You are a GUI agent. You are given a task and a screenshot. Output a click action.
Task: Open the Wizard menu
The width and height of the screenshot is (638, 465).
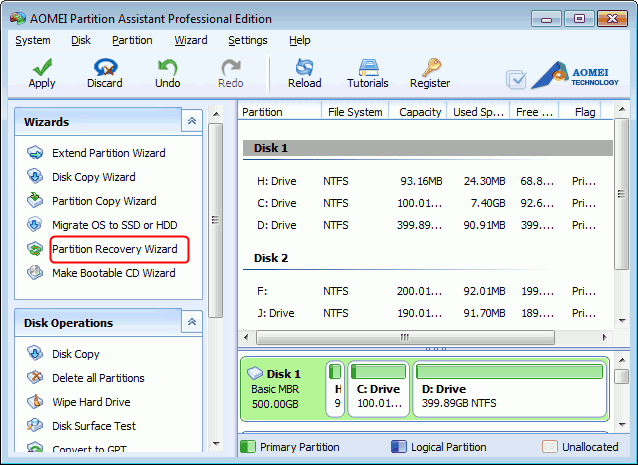[191, 40]
